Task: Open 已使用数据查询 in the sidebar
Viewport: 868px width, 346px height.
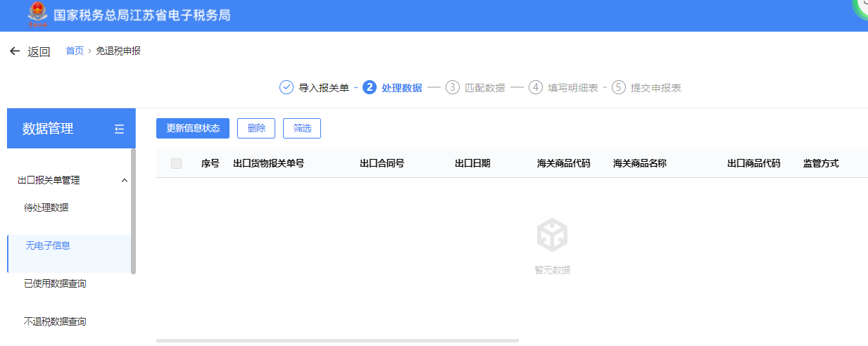Action: [55, 283]
